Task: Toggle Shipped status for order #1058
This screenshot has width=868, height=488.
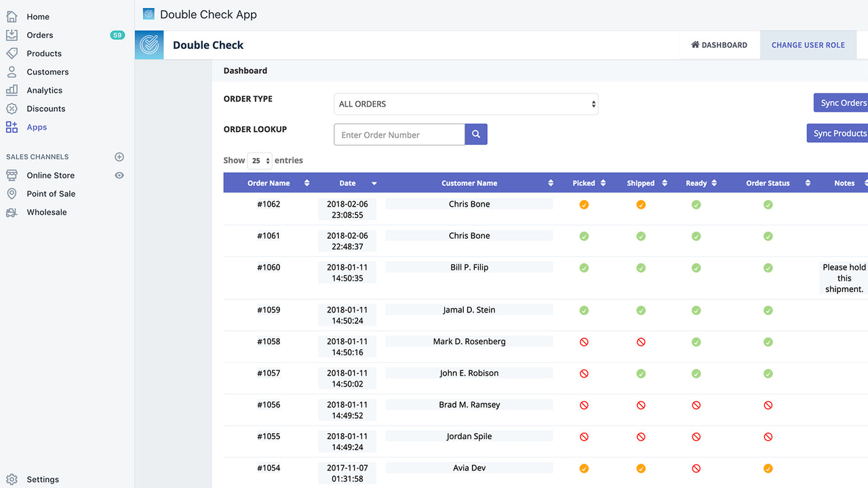Action: (x=641, y=342)
